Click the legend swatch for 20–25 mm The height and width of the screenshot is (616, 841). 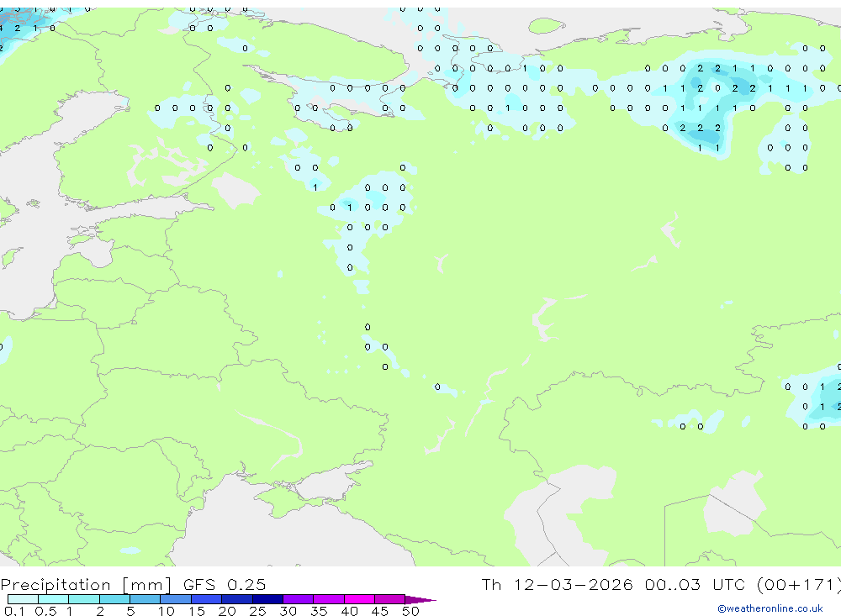[x=237, y=599]
